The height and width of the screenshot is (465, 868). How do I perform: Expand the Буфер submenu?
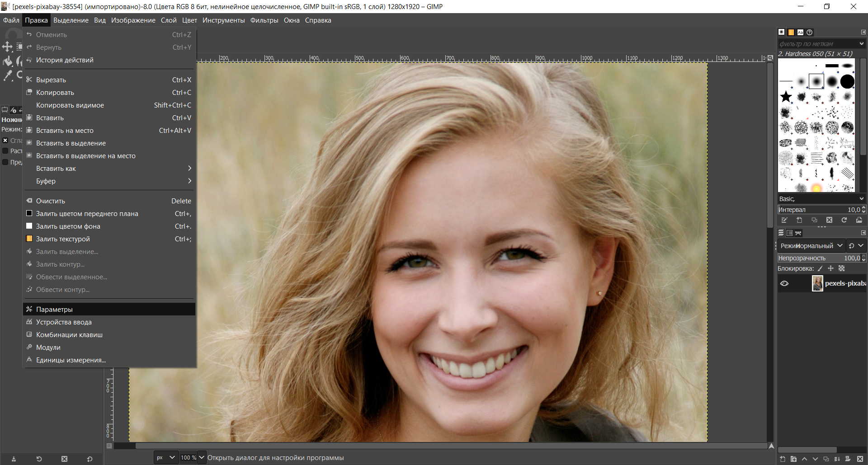[x=109, y=181]
